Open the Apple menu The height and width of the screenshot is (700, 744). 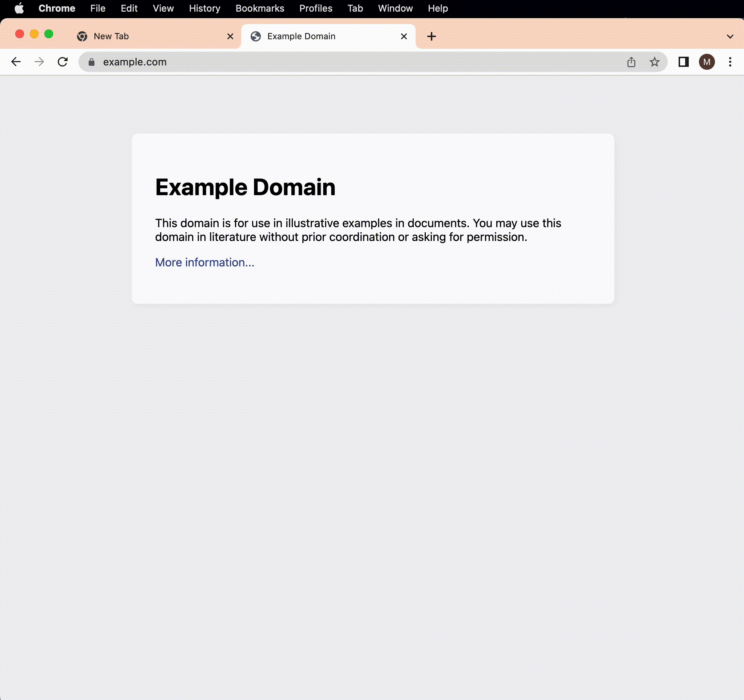point(19,8)
